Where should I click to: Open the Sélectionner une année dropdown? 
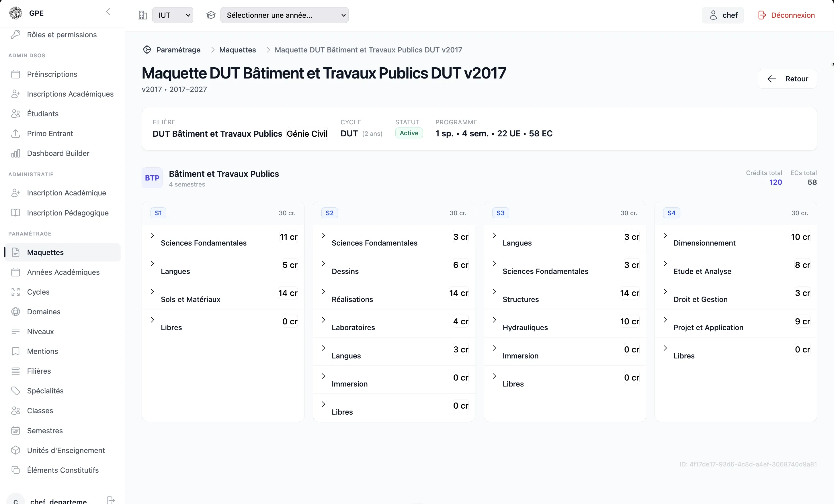tap(284, 15)
